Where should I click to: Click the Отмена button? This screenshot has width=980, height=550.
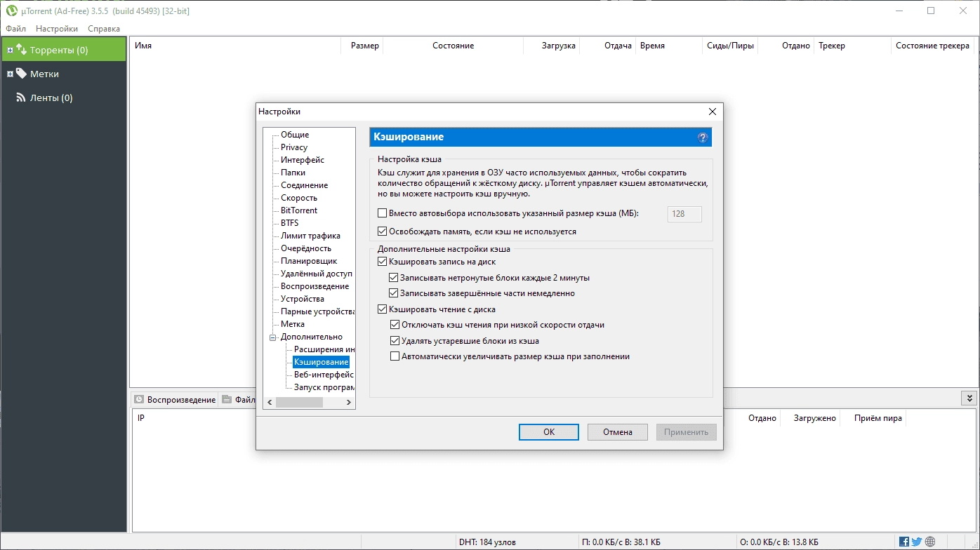pos(618,432)
